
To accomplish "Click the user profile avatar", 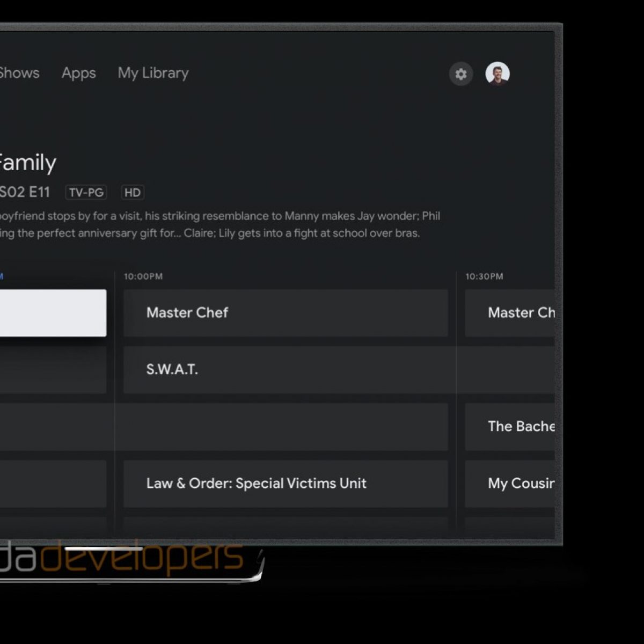I will 497,74.
